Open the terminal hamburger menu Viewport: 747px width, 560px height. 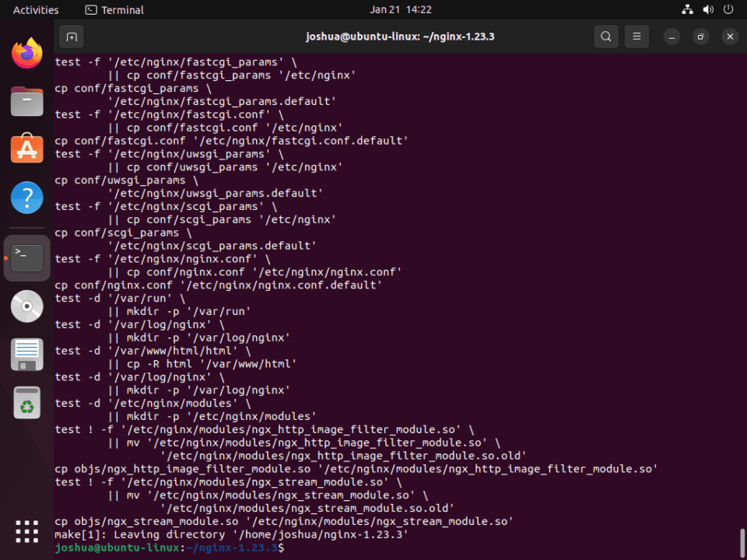[637, 37]
